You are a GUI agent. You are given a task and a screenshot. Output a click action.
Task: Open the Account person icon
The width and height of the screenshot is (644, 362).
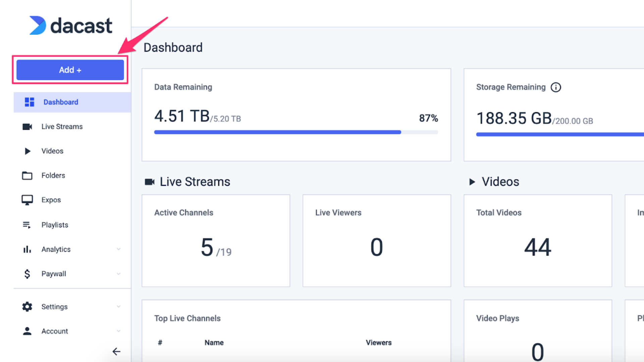point(27,331)
